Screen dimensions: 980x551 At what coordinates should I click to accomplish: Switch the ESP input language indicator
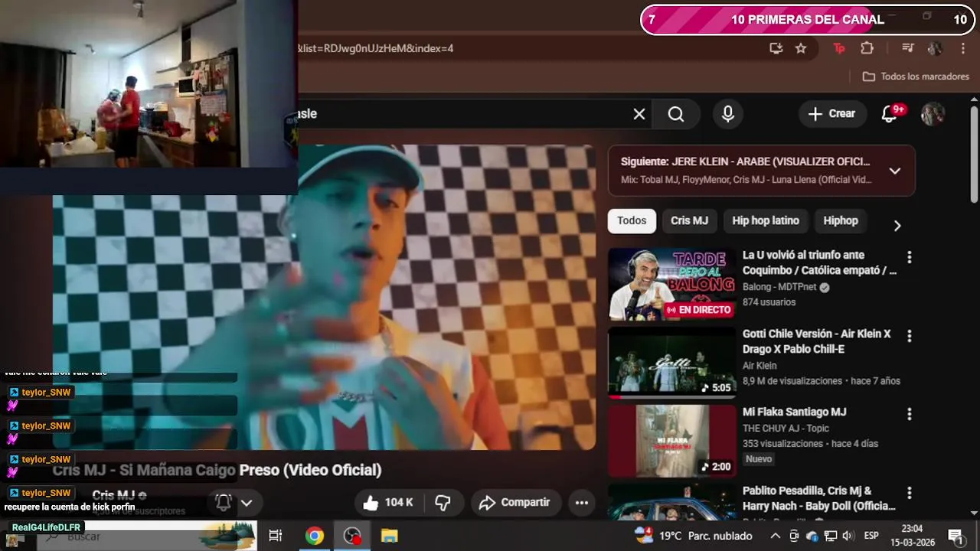(x=871, y=536)
